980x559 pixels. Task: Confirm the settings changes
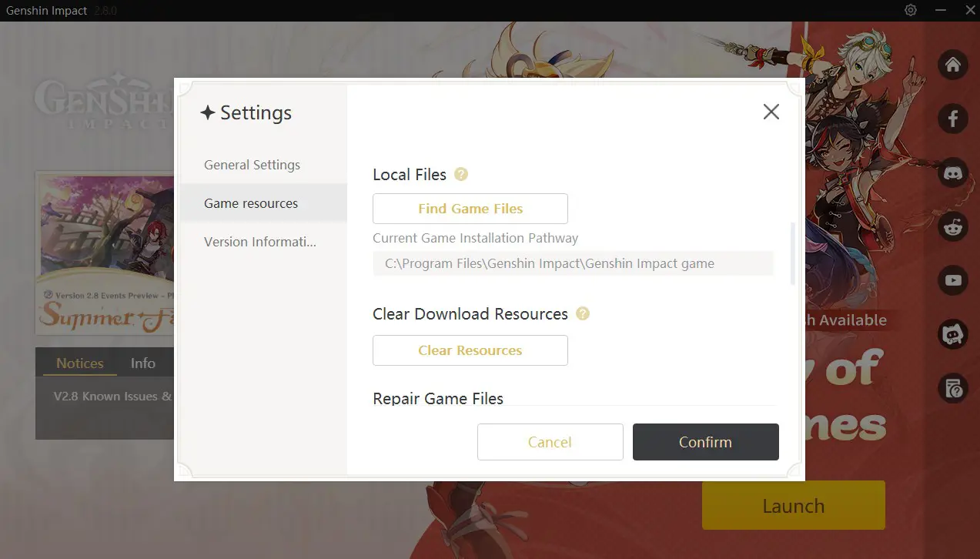pos(705,442)
